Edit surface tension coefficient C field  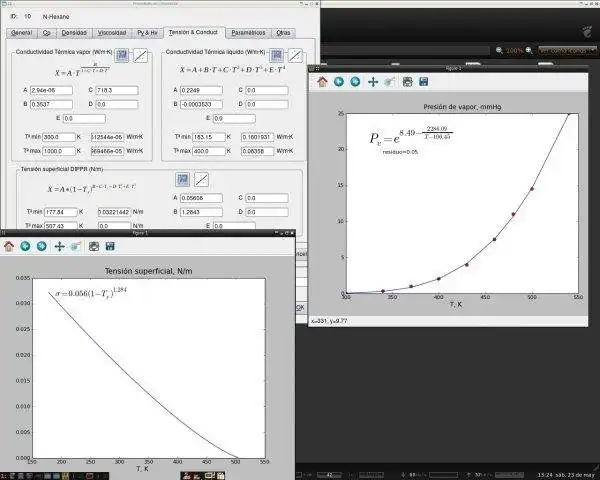point(267,198)
